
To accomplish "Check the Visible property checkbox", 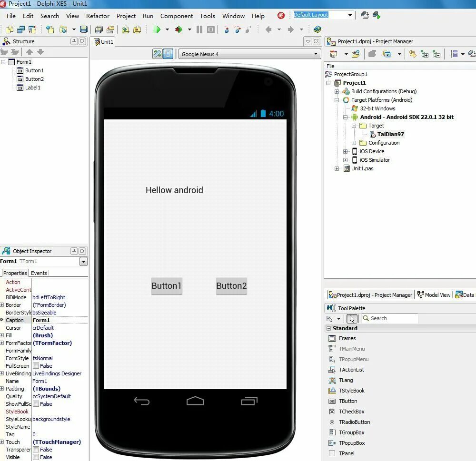I will (x=35, y=457).
